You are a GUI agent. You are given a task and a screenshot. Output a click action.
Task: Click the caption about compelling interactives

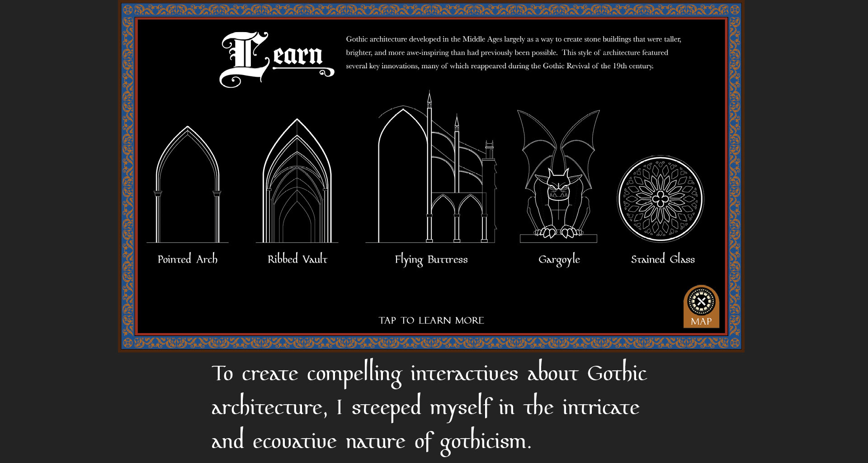point(429,407)
